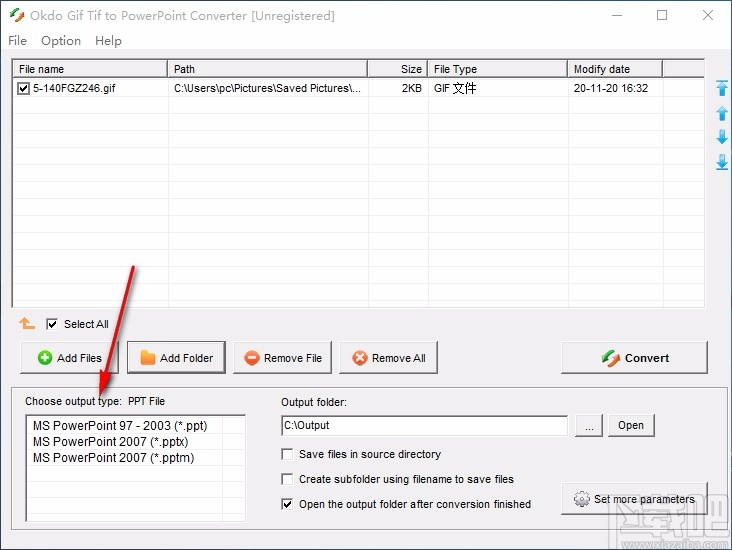Viewport: 732px width, 550px height.
Task: Click the Add Folder button
Action: point(176,358)
